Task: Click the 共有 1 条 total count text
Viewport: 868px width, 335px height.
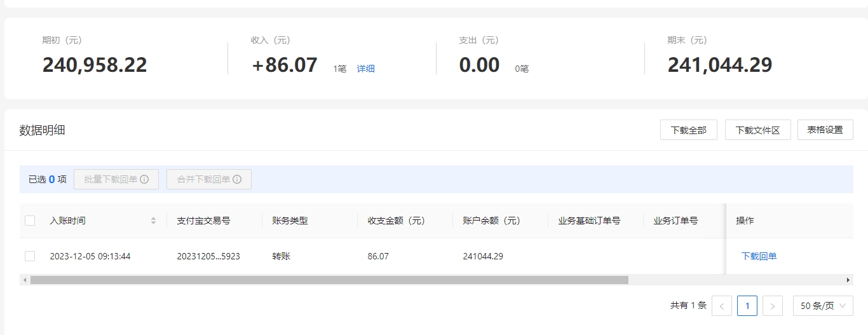Action: (688, 306)
